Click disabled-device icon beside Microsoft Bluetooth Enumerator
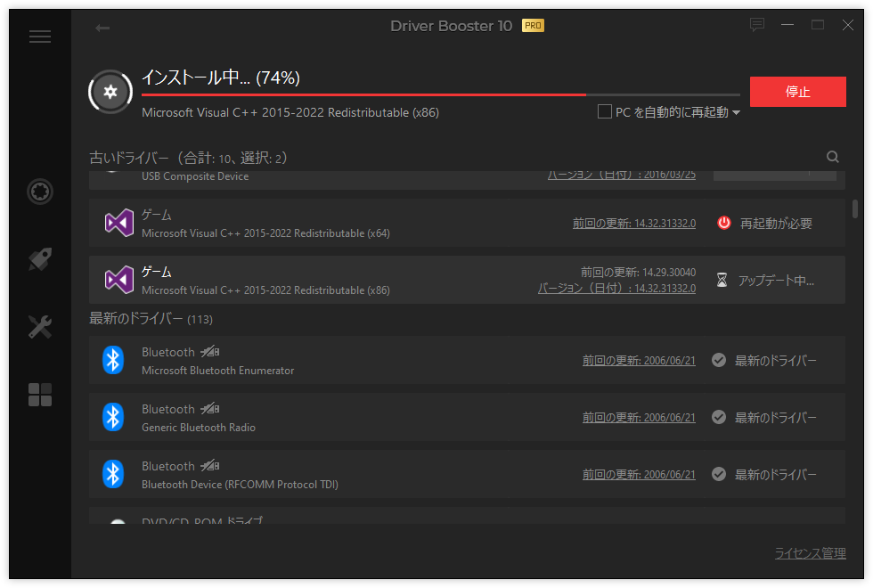This screenshot has width=873, height=588. pos(210,351)
